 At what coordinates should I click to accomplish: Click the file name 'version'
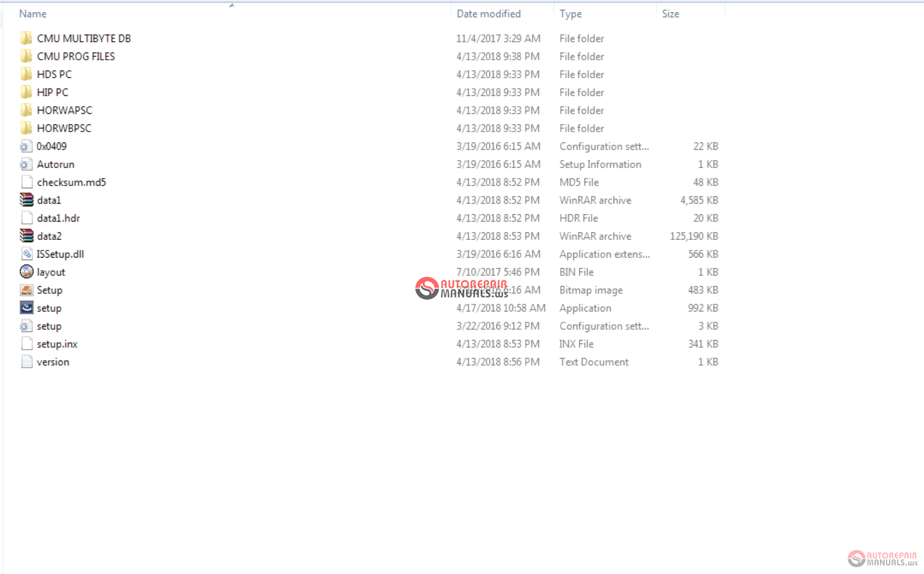(x=53, y=362)
